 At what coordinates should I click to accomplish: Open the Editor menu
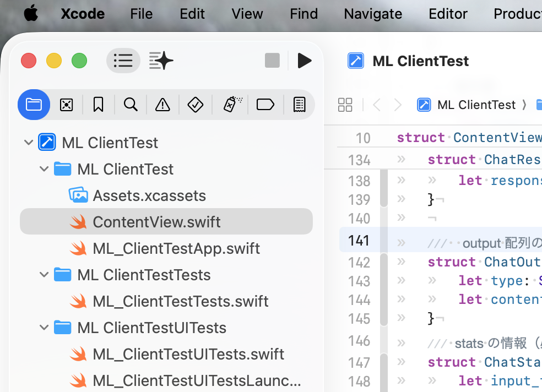(x=448, y=14)
